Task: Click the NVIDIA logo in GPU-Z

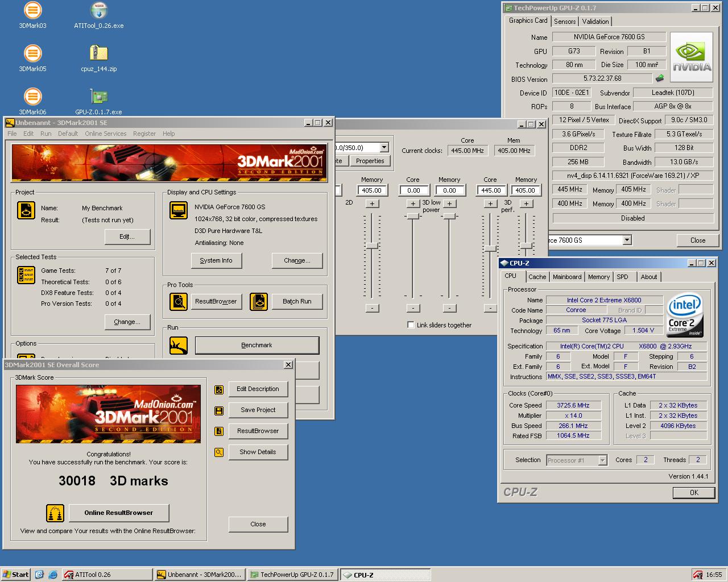Action: coord(691,57)
